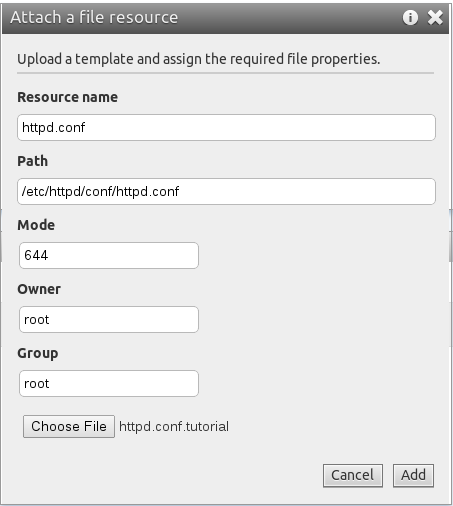Click the Owner field containing root

click(109, 319)
